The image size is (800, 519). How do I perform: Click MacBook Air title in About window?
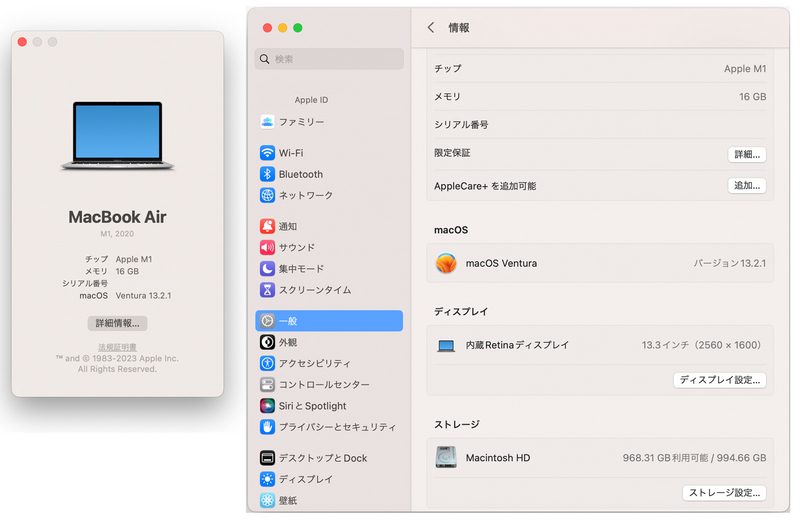point(117,217)
